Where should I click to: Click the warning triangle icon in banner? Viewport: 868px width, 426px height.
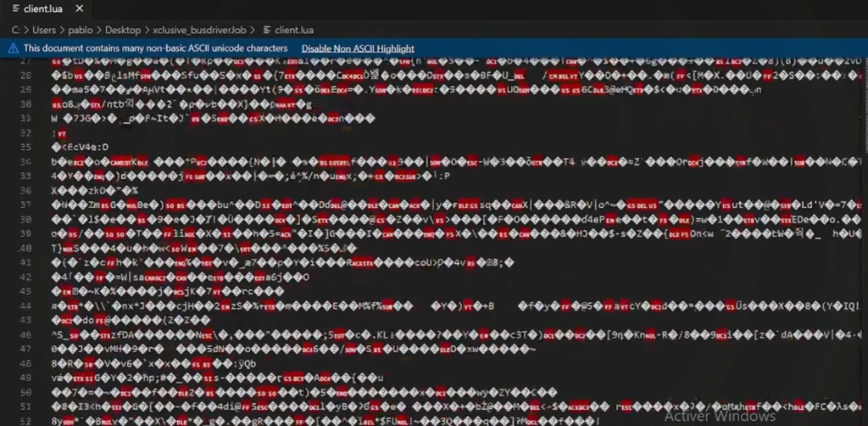[x=14, y=48]
